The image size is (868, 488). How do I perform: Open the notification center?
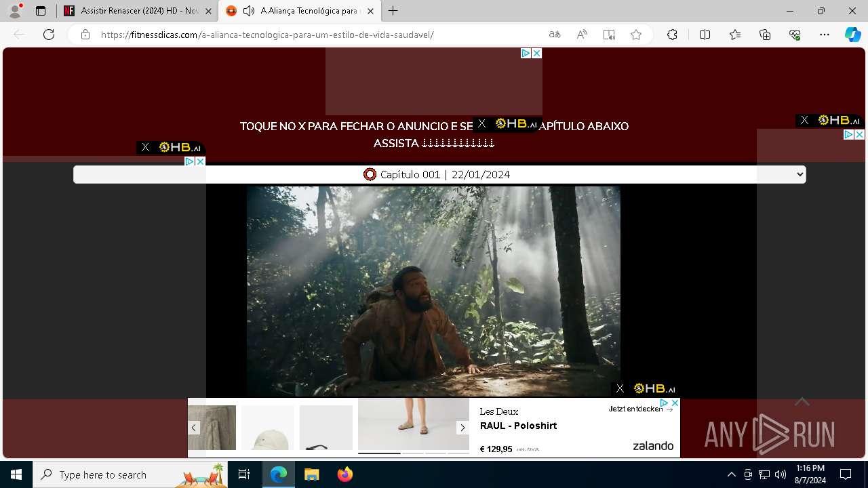(846, 474)
